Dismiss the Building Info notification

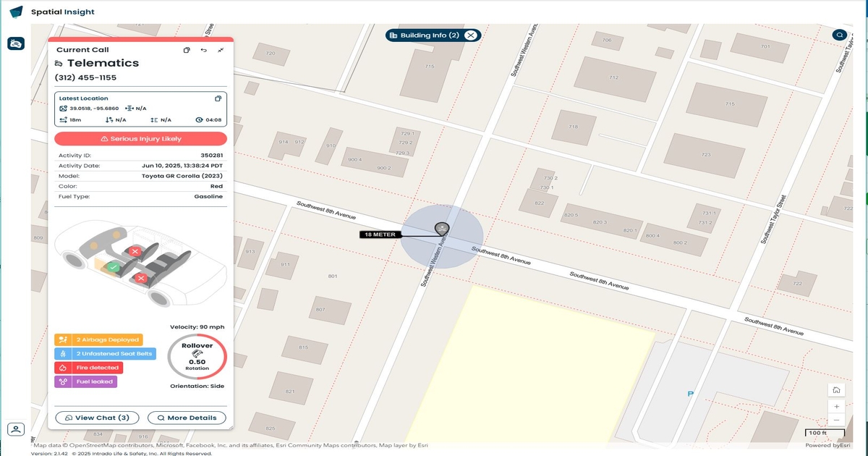[471, 34]
